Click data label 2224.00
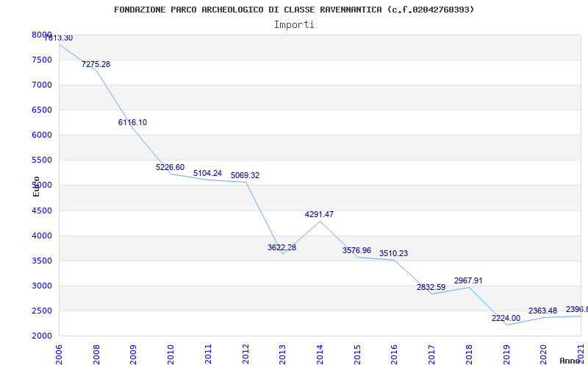Screen dimensions: 588x368 tap(506, 319)
